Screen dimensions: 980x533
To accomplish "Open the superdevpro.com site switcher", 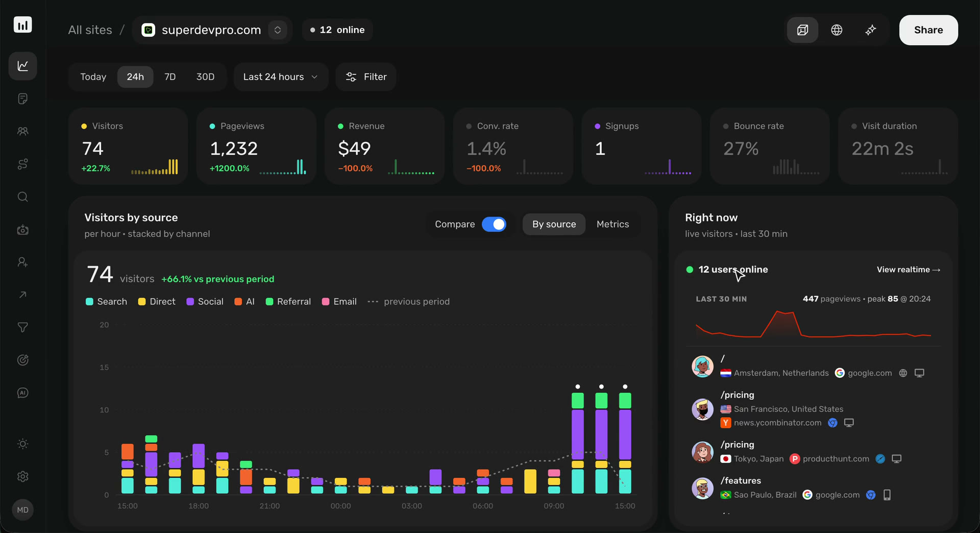I will click(x=212, y=30).
